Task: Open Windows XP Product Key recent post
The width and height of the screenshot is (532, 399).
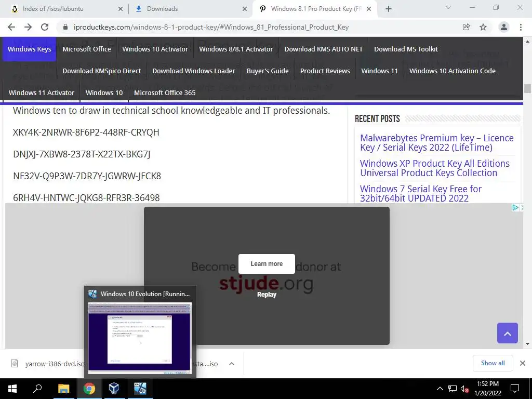Action: pos(435,168)
